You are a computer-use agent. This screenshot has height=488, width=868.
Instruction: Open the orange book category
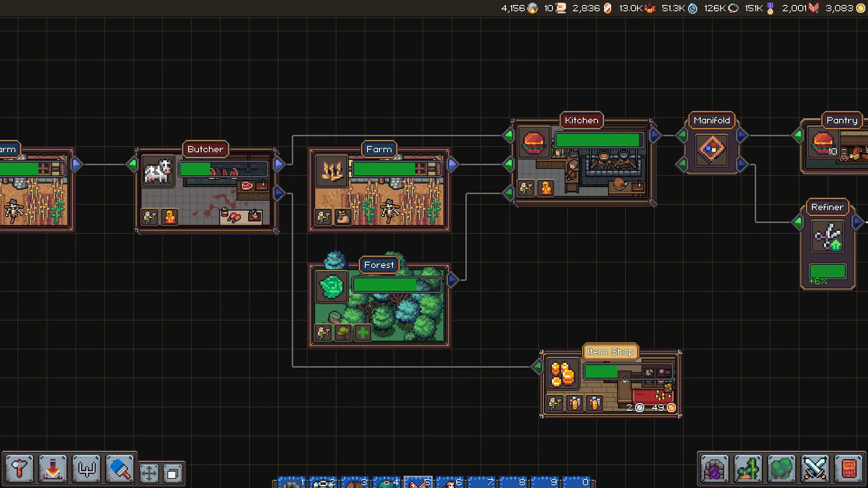point(849,469)
